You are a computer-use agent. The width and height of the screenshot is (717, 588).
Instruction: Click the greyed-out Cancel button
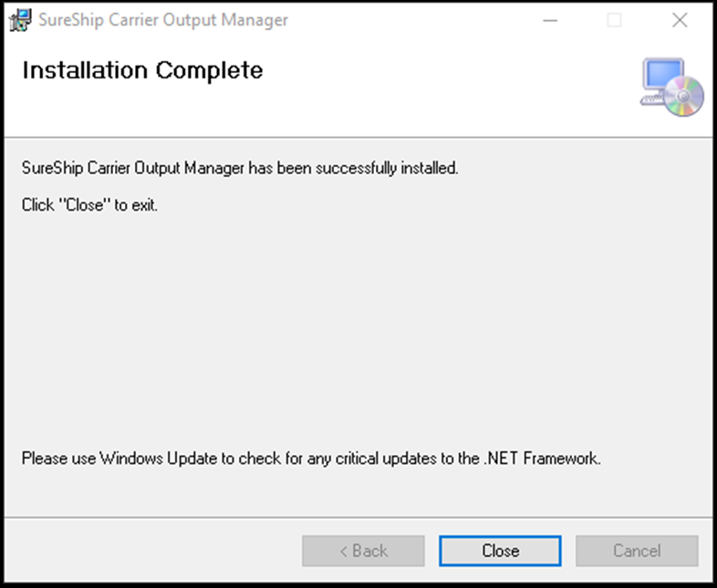click(637, 551)
